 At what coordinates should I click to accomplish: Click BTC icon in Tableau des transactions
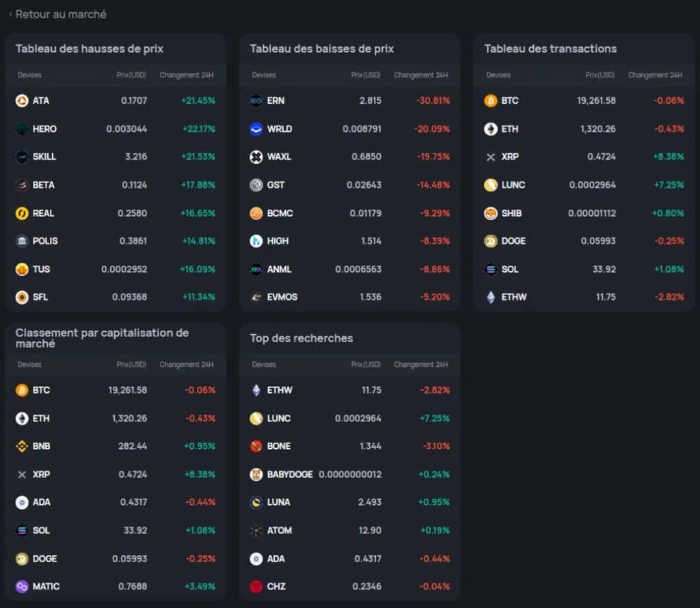click(x=491, y=101)
